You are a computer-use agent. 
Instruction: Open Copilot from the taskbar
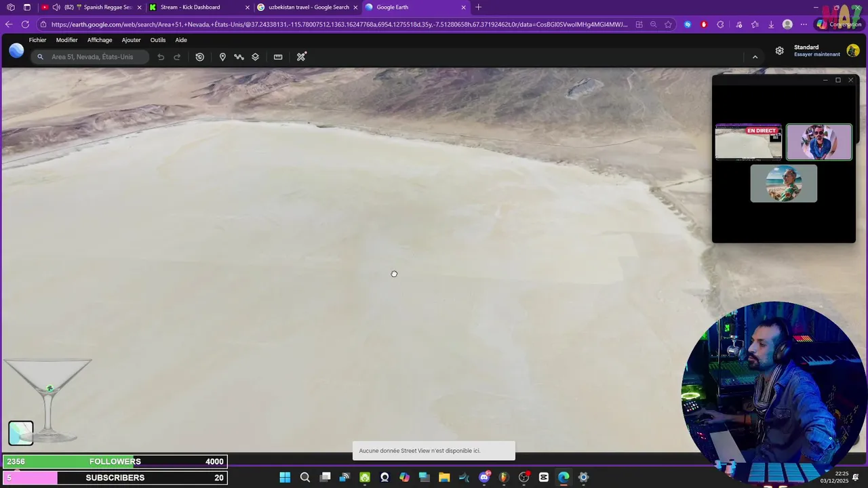point(405,478)
